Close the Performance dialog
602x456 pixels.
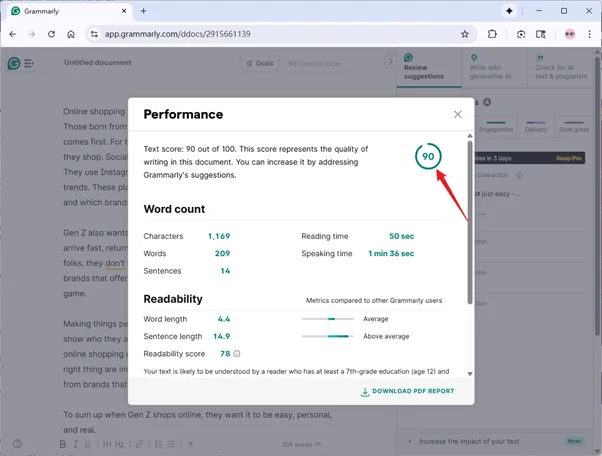pyautogui.click(x=458, y=115)
